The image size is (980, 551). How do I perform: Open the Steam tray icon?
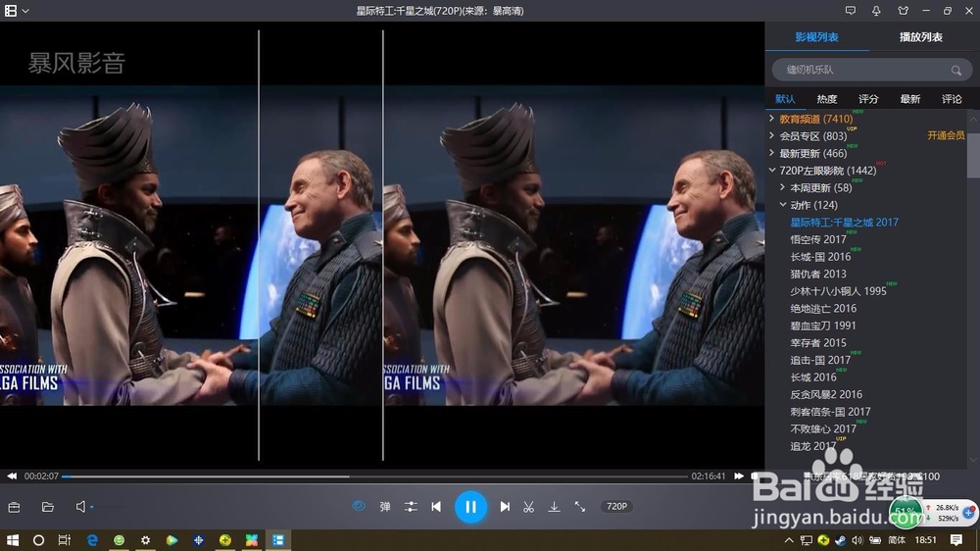[841, 540]
